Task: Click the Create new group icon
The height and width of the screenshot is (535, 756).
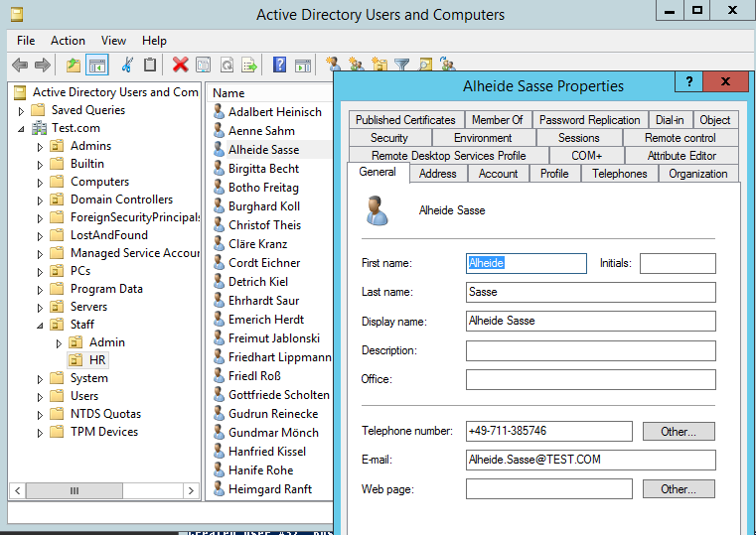Action: 356,65
